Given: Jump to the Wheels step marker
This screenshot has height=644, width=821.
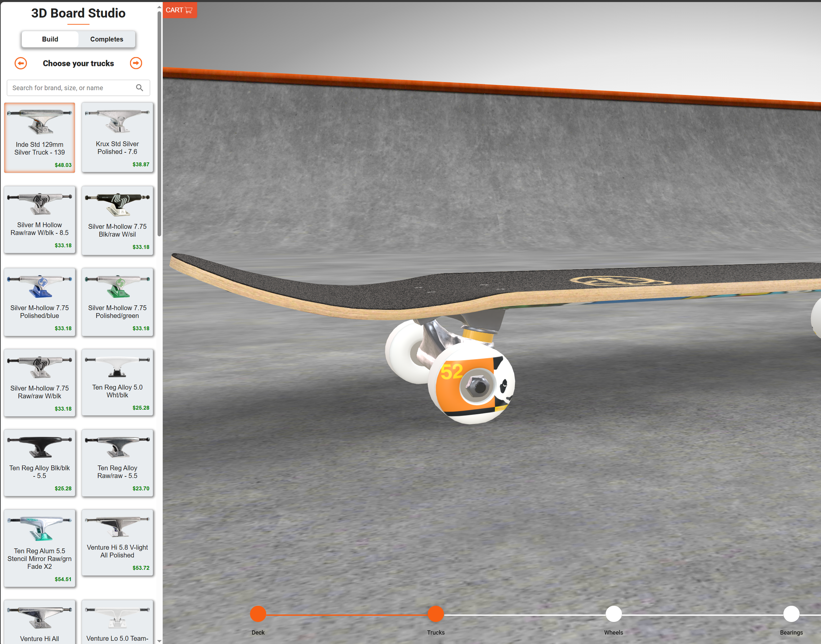Looking at the screenshot, I should 613,614.
